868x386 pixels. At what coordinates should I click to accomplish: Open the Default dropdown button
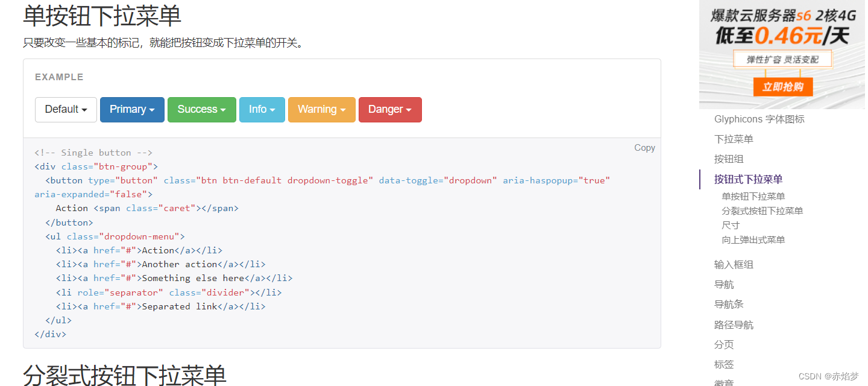pyautogui.click(x=66, y=110)
